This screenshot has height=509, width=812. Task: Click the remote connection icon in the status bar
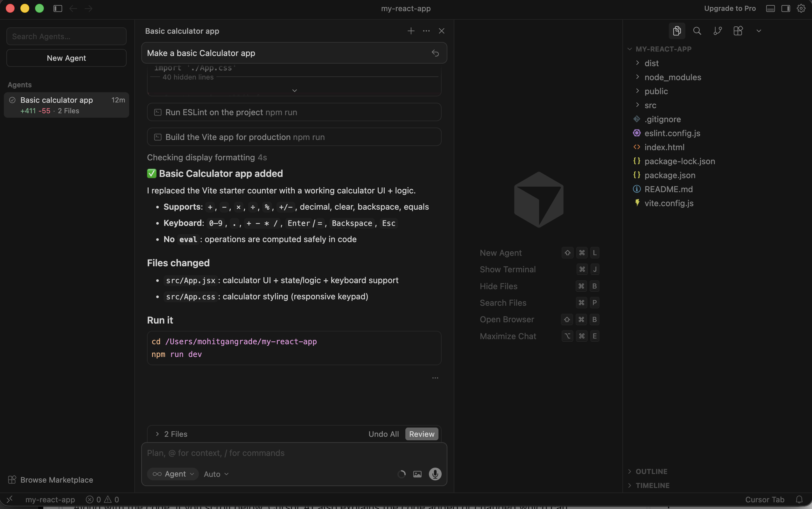[10, 499]
